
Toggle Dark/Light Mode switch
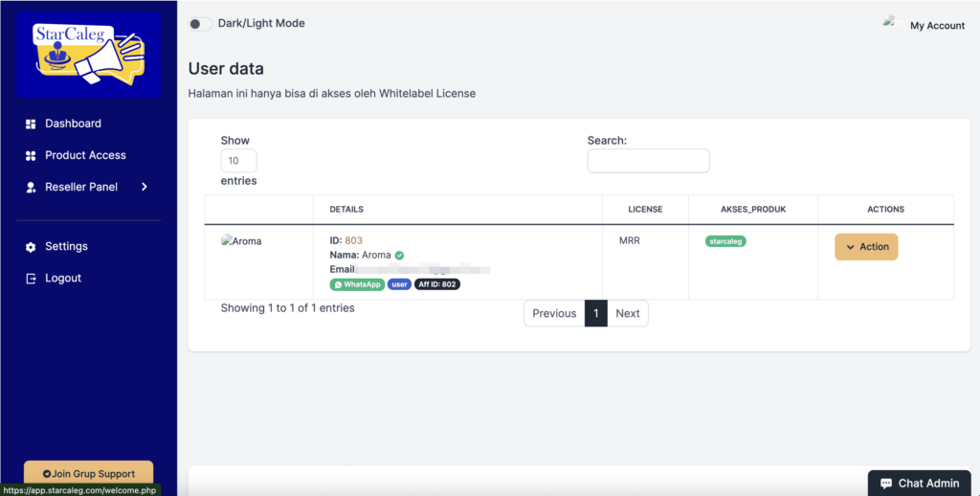[200, 23]
